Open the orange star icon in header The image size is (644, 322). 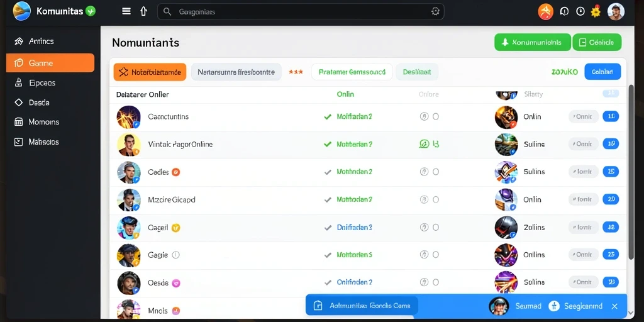click(x=546, y=11)
